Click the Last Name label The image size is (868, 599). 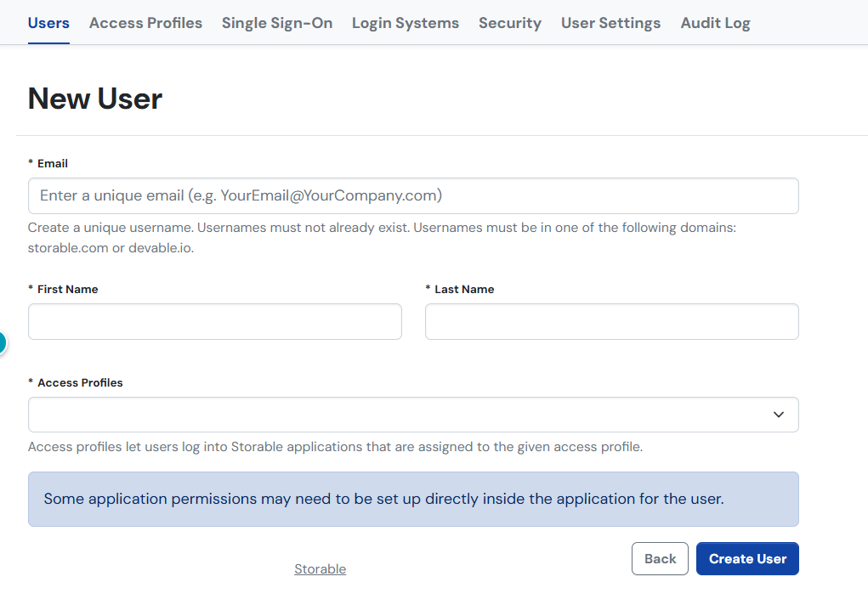463,290
